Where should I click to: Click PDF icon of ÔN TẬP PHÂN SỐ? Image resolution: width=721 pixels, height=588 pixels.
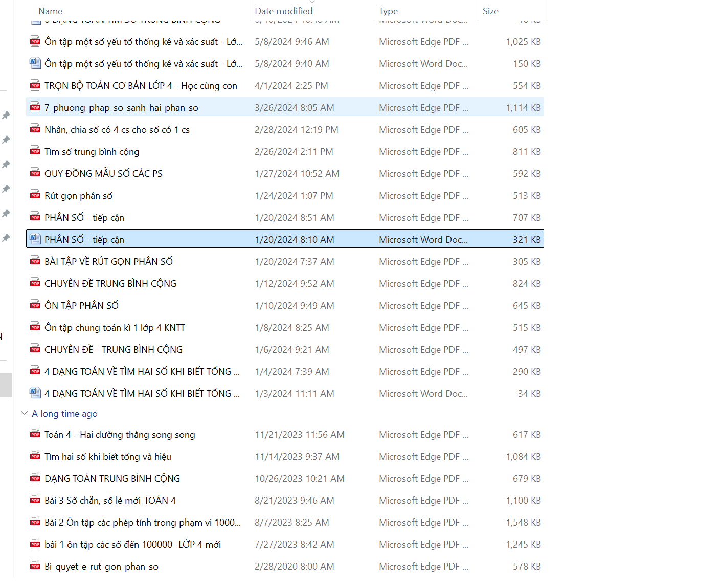pos(35,305)
